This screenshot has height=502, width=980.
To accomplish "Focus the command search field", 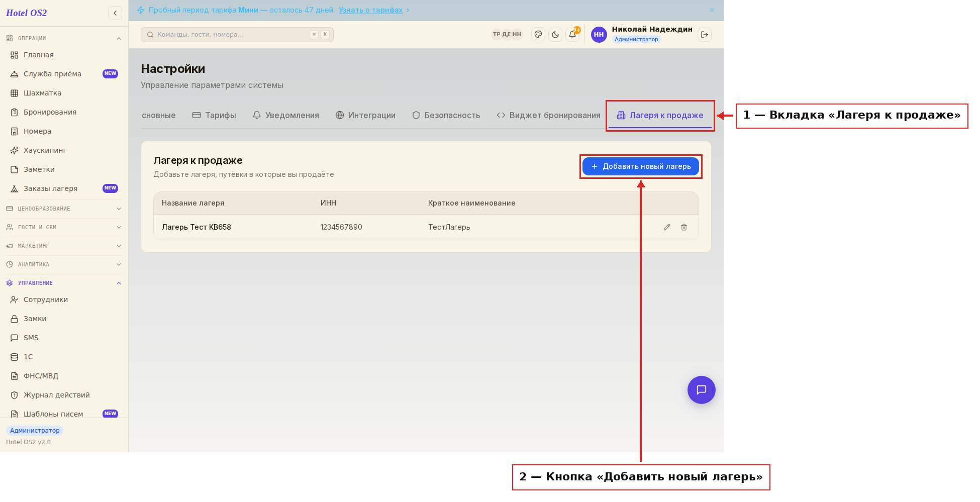I will point(237,35).
